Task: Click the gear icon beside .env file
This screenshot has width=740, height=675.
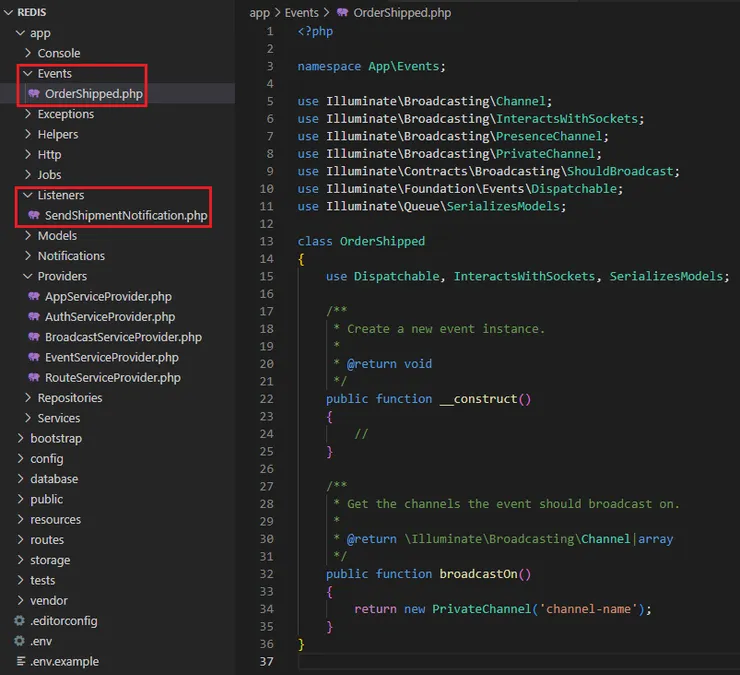Action: click(x=19, y=641)
